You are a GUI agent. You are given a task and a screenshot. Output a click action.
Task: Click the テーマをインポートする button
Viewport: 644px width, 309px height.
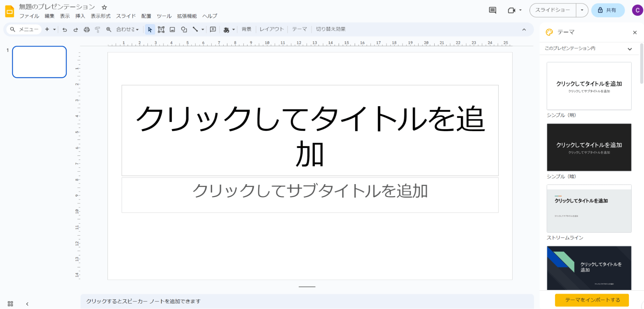592,300
